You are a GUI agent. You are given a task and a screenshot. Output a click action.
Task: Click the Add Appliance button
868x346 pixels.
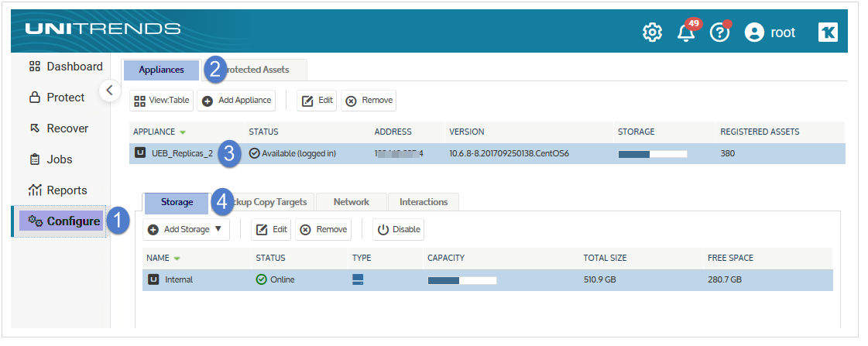point(236,101)
